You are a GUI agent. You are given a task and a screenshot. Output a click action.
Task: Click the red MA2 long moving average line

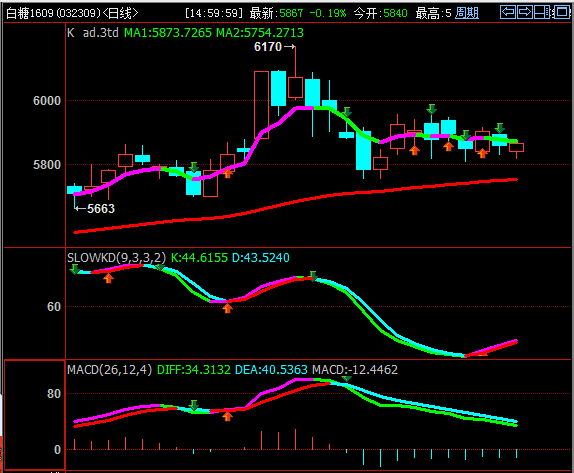point(295,201)
